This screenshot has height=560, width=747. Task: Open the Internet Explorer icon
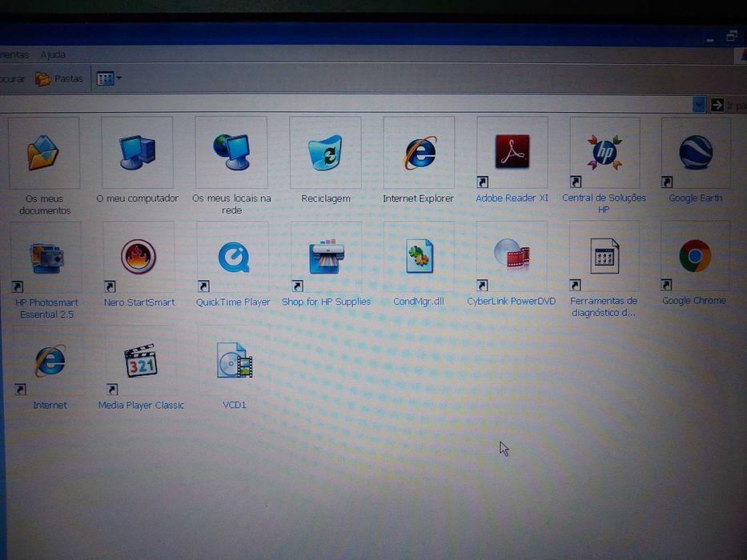click(x=419, y=152)
